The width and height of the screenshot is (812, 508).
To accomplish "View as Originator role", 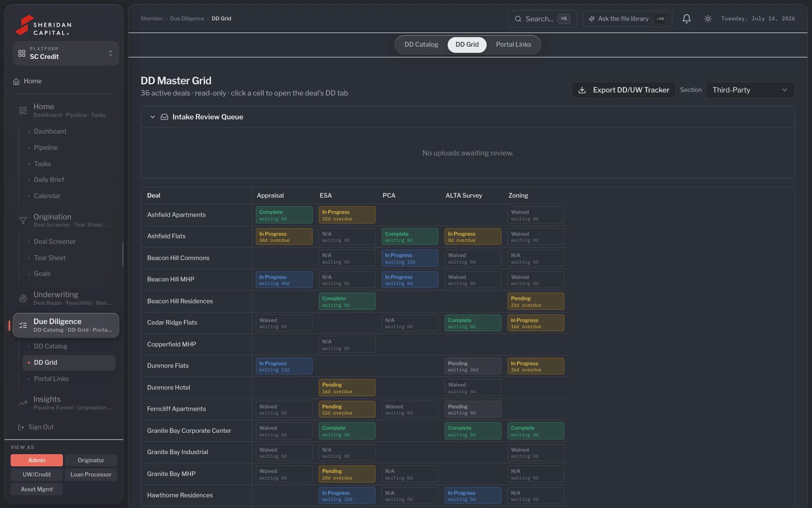I will click(x=91, y=460).
